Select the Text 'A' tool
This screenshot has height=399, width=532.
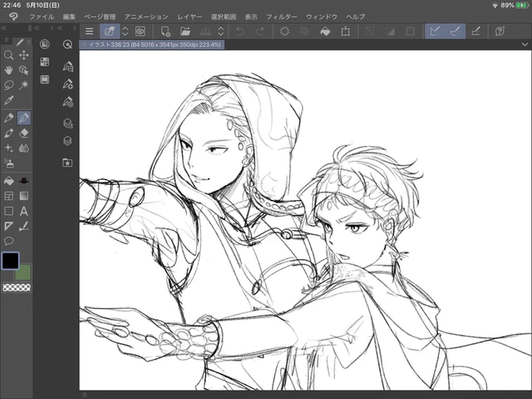[x=23, y=211]
